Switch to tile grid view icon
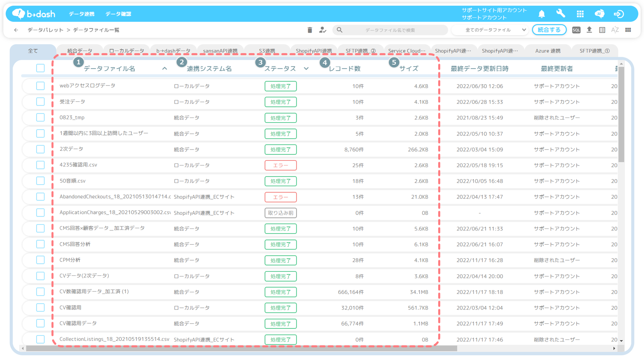644x362 pixels. click(628, 30)
